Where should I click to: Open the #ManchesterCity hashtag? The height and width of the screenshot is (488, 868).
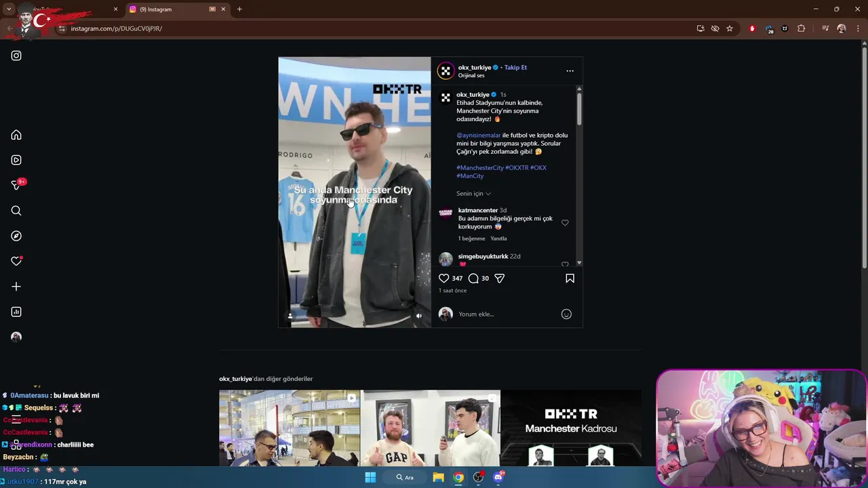(x=480, y=167)
